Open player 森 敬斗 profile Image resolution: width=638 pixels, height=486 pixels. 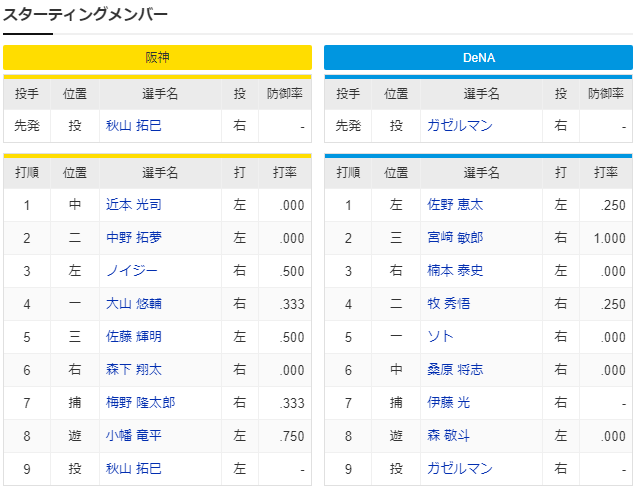click(448, 435)
